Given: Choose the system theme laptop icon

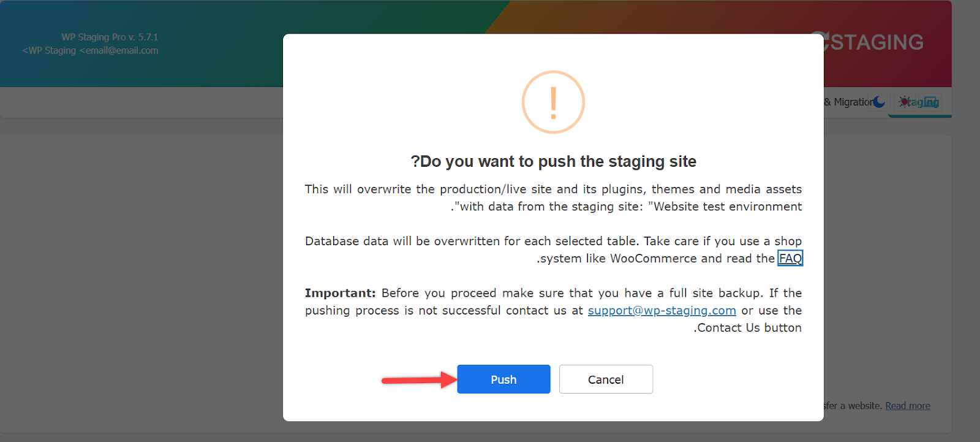Looking at the screenshot, I should tap(931, 102).
